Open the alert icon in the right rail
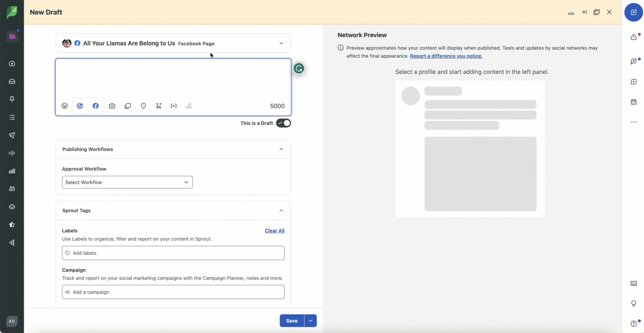This screenshot has width=644, height=333. coord(634,37)
